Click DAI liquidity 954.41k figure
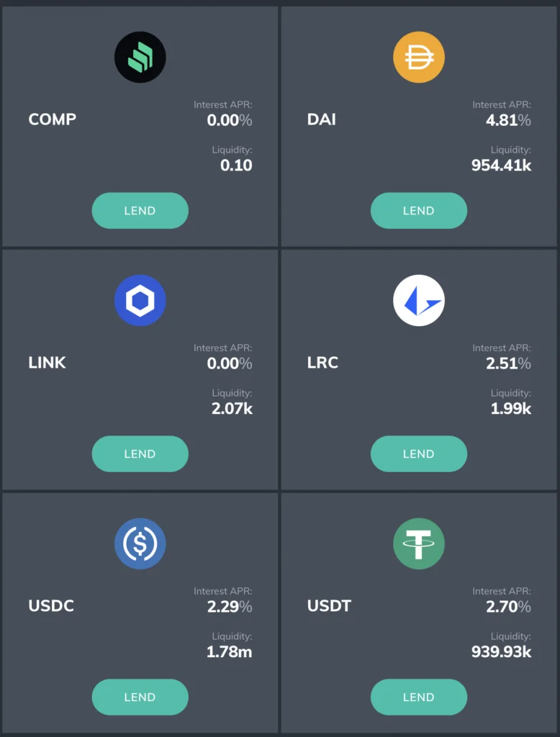Image resolution: width=560 pixels, height=737 pixels. (502, 166)
